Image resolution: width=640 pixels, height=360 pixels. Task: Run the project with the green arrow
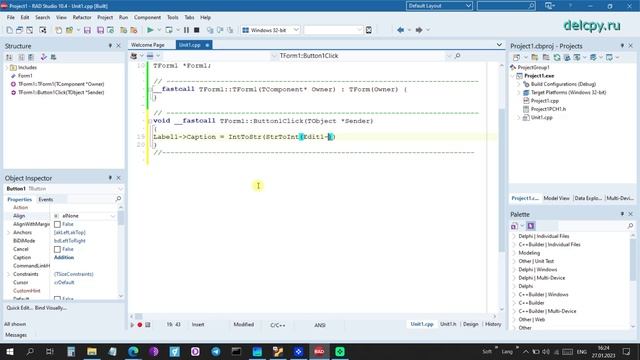click(x=150, y=30)
